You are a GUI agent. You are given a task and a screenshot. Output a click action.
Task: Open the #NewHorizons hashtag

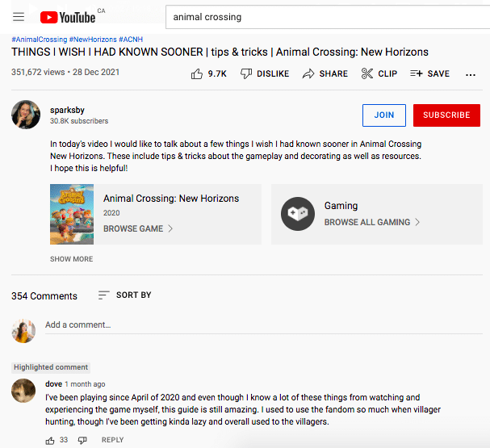(93, 40)
